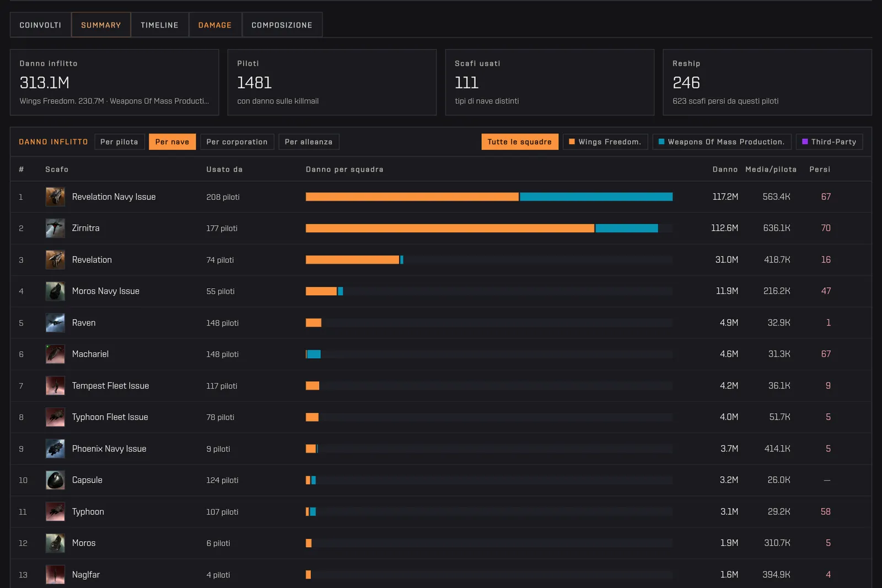Click the Moros ship icon in row 12
This screenshot has width=882, height=588.
tap(55, 543)
